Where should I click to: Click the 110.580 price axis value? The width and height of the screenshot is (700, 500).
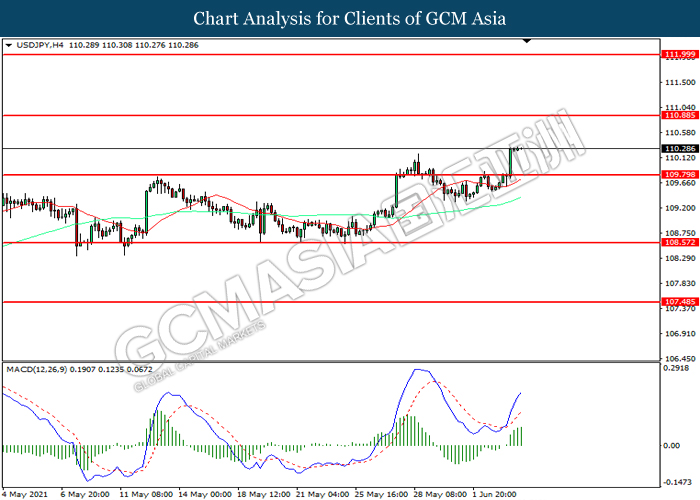[x=680, y=133]
